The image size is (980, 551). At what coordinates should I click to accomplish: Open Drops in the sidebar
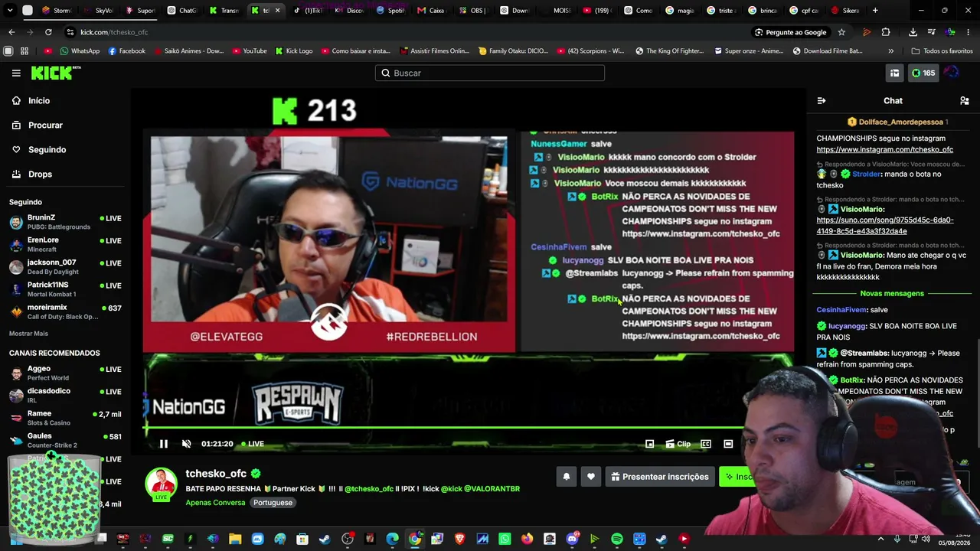[65, 174]
